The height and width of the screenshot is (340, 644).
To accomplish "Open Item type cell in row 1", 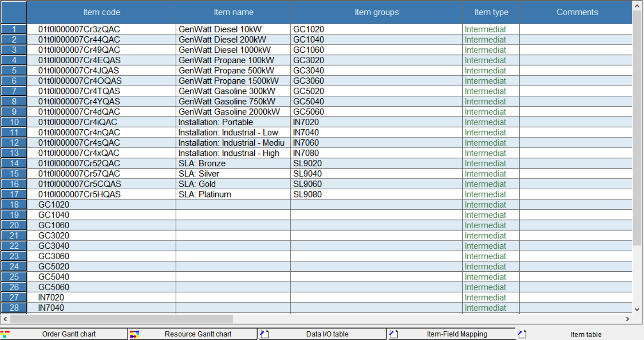I will pos(491,29).
